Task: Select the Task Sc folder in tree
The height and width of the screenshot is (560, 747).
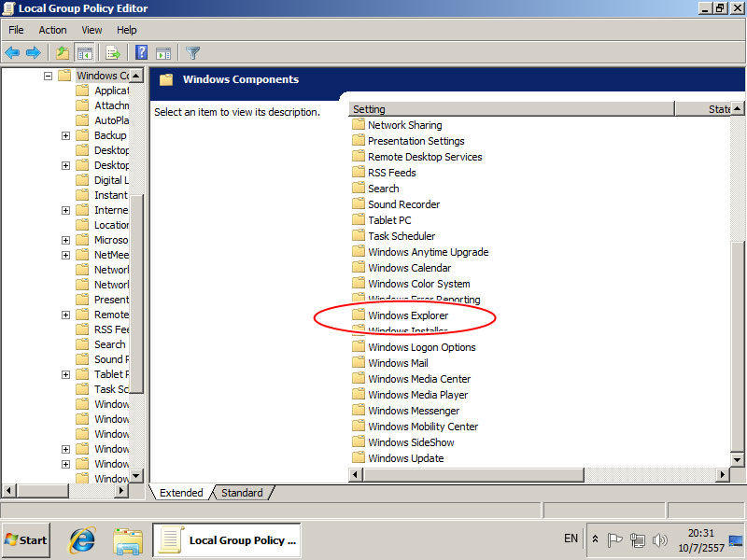Action: (103, 389)
